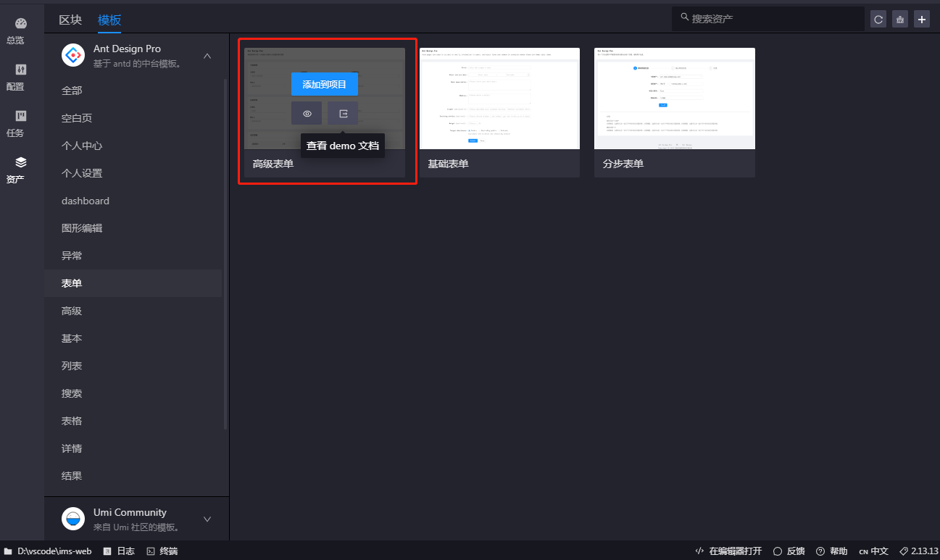Click the 基础表单 card title
The image size is (940, 560).
[449, 164]
